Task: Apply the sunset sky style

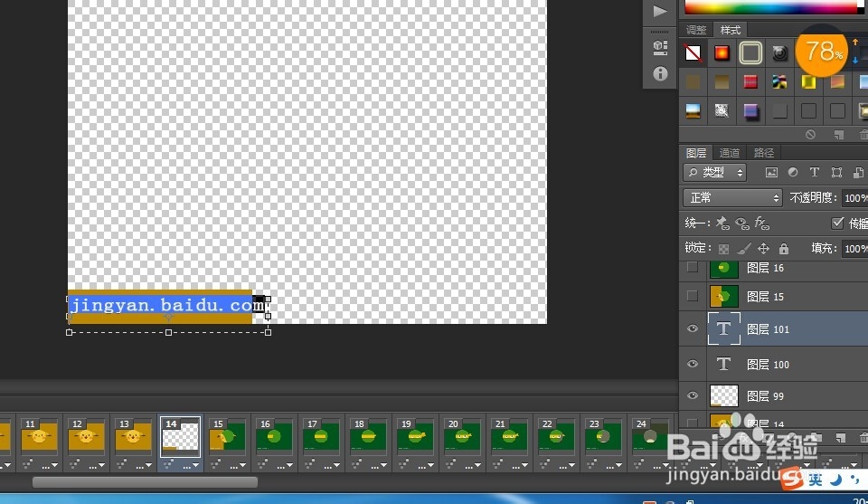Action: point(693,110)
